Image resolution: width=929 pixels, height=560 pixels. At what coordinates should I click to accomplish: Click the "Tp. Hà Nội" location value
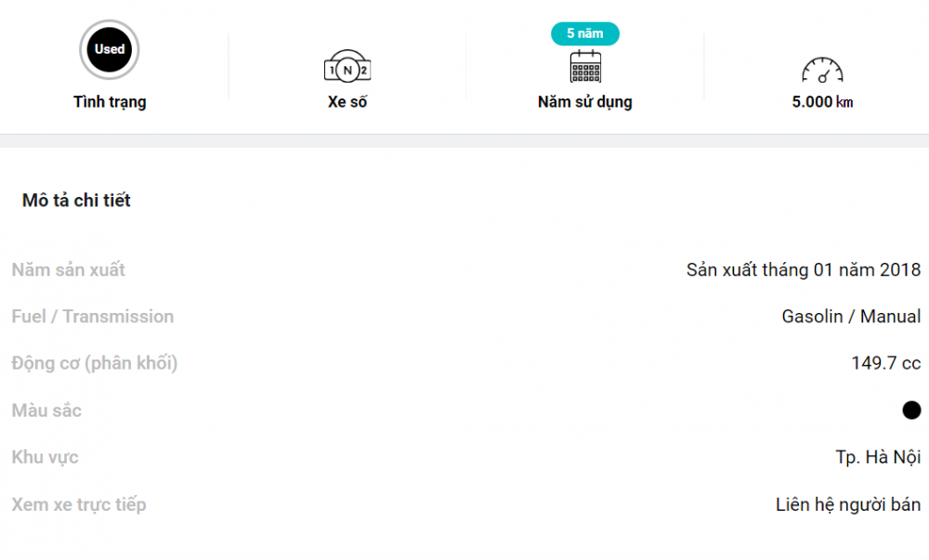[x=878, y=458]
